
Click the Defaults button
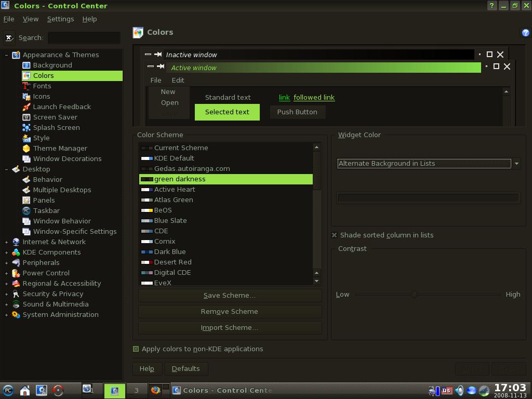pos(186,369)
